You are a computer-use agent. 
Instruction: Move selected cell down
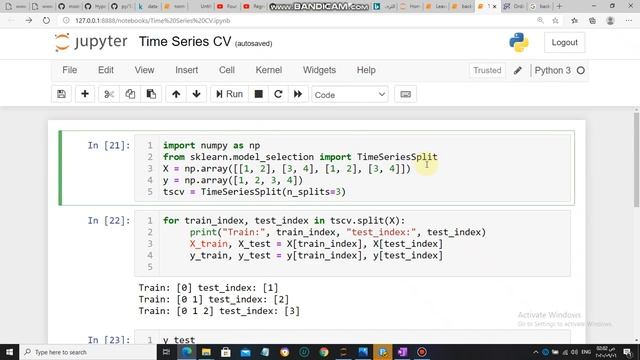(x=196, y=94)
